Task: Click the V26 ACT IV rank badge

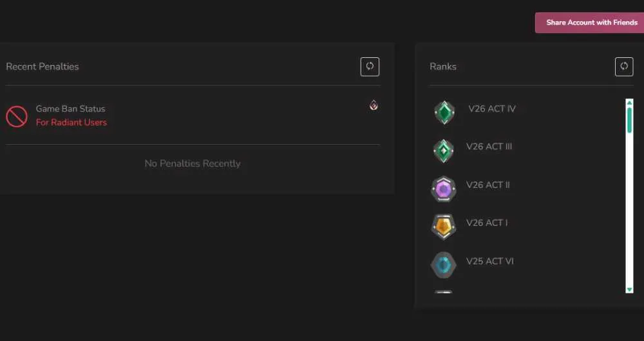Action: (444, 113)
